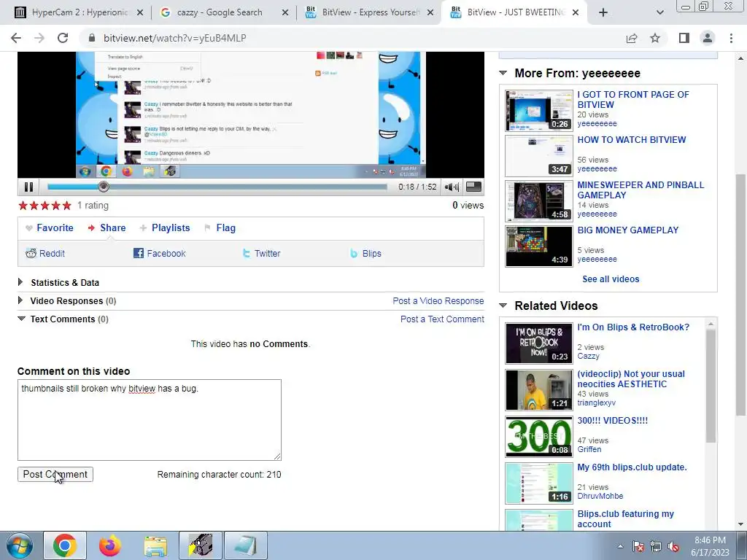Screen dimensions: 747x560
Task: Open BIG MONEY GAMEPLAY video link
Action: coord(628,230)
